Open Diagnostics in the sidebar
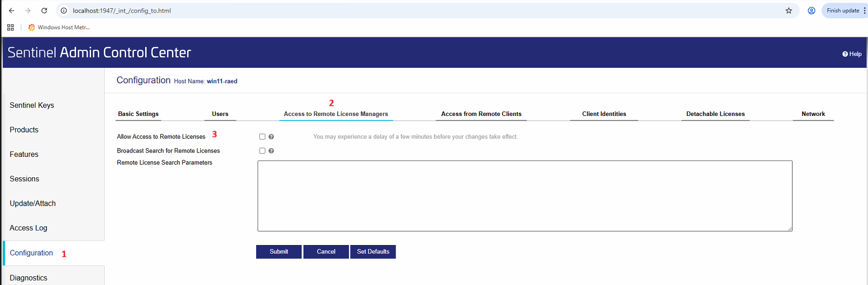 pos(28,278)
